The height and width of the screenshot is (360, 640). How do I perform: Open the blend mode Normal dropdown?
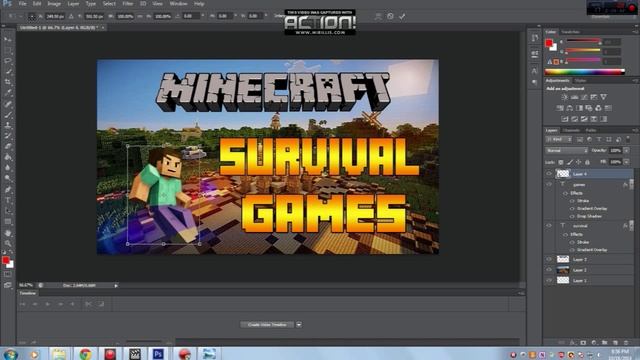(567, 151)
